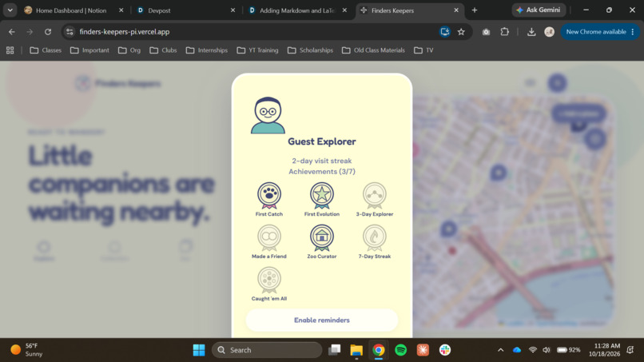Open the Old Class Materials folder
The height and width of the screenshot is (362, 644).
373,50
